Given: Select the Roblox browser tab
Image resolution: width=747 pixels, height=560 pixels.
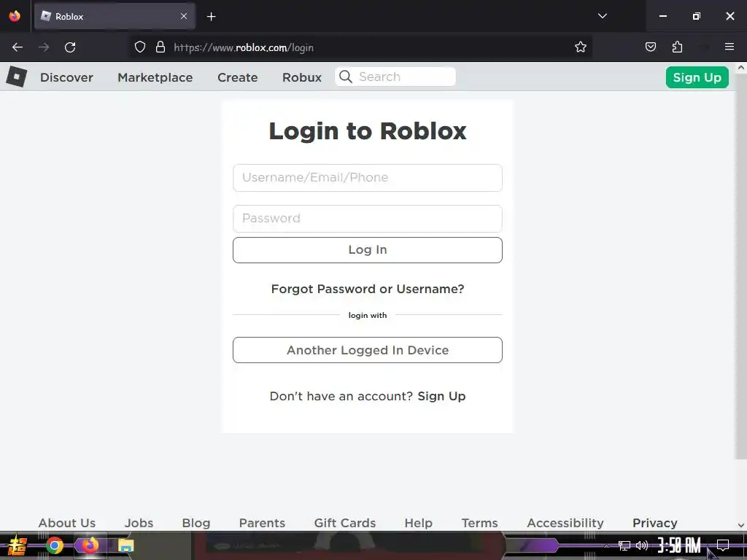Looking at the screenshot, I should pyautogui.click(x=115, y=17).
